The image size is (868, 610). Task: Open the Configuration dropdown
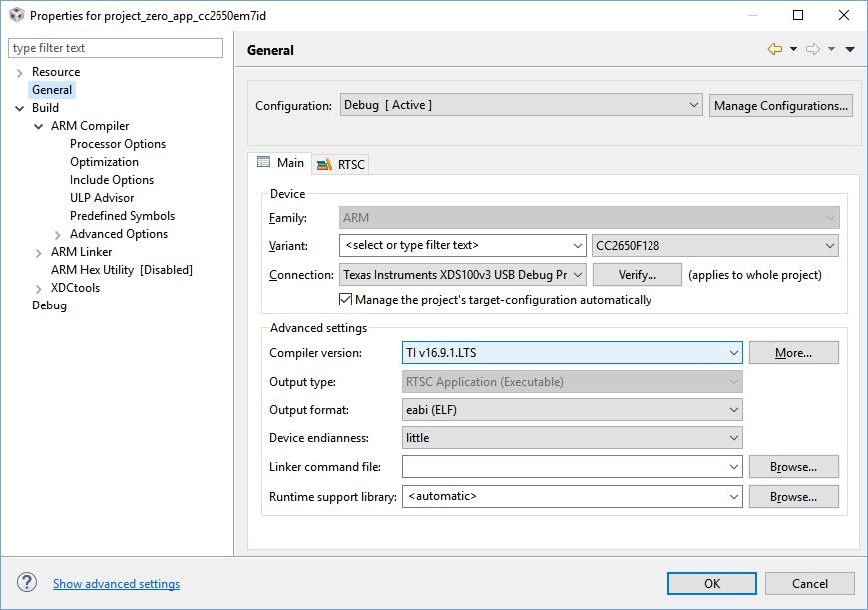521,105
